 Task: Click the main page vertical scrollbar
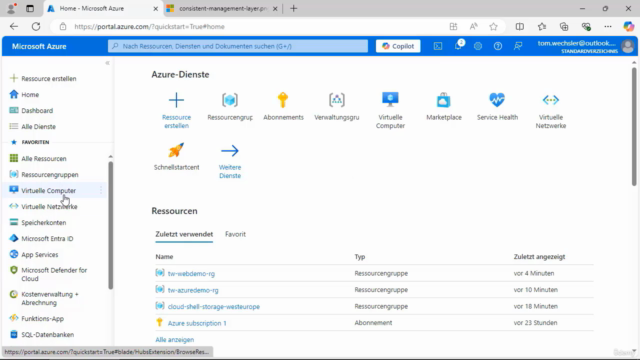coord(634,126)
